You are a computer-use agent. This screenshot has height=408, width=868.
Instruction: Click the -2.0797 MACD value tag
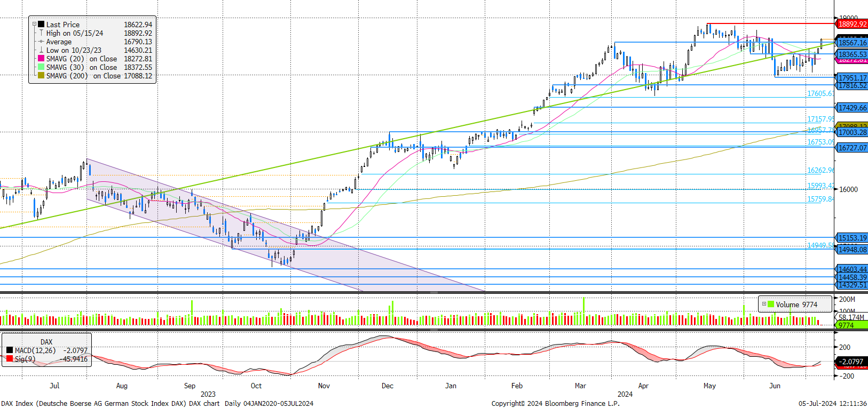pyautogui.click(x=851, y=362)
